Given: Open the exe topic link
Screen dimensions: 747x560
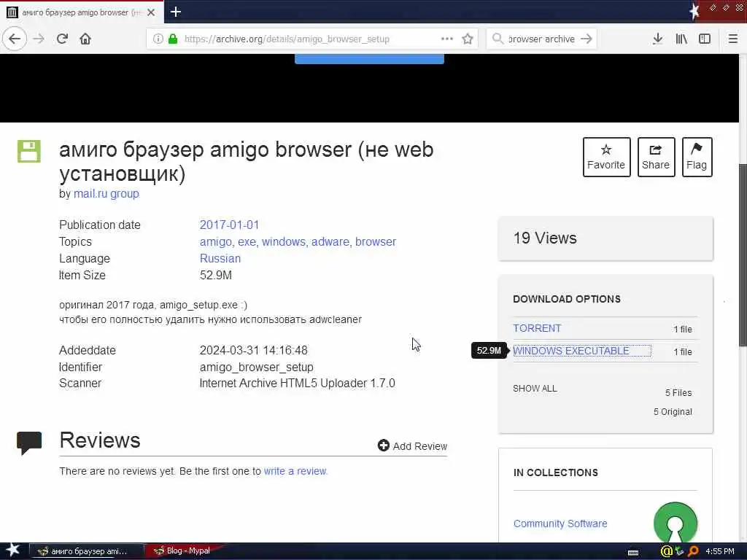Looking at the screenshot, I should click(x=248, y=242).
